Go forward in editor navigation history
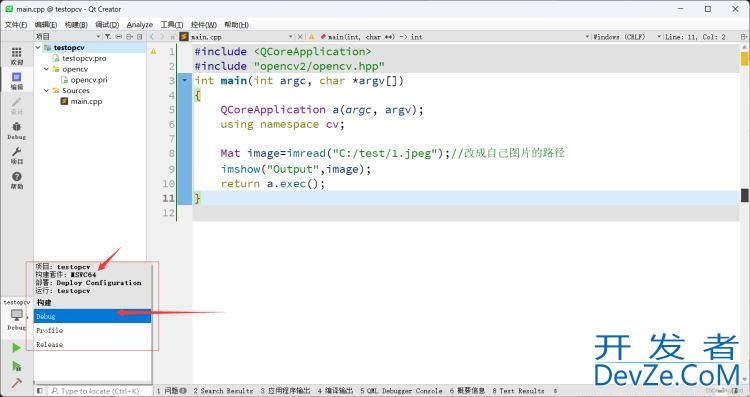Screen dimensions: 750x397 point(162,36)
